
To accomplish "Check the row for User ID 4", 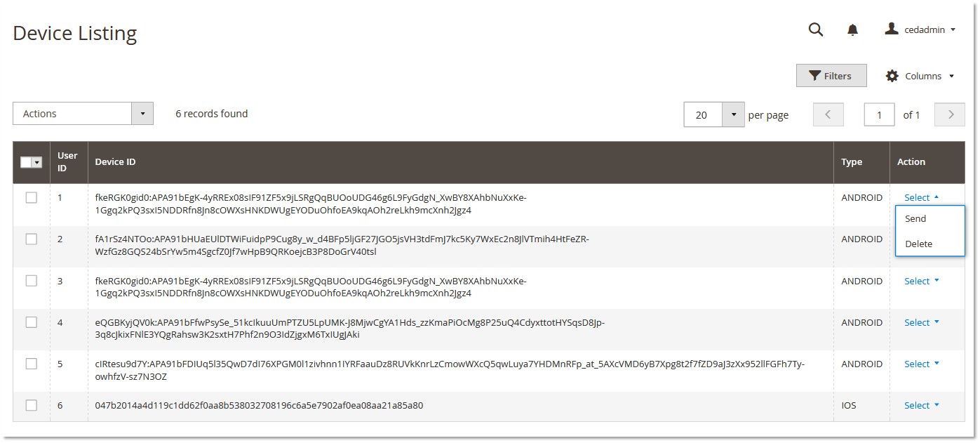I will [31, 322].
